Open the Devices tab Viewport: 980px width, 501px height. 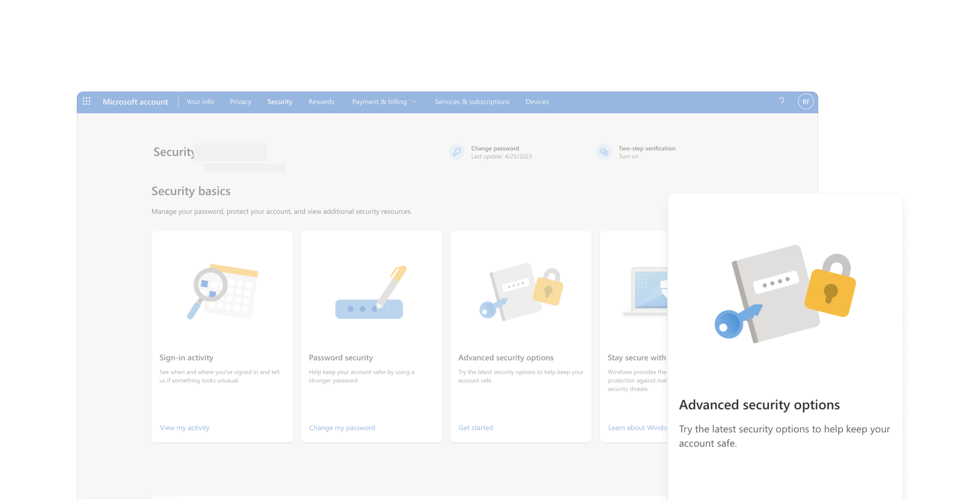537,102
